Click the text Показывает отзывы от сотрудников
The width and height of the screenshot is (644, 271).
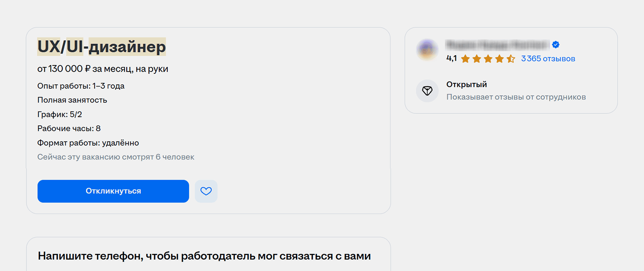pos(516,97)
